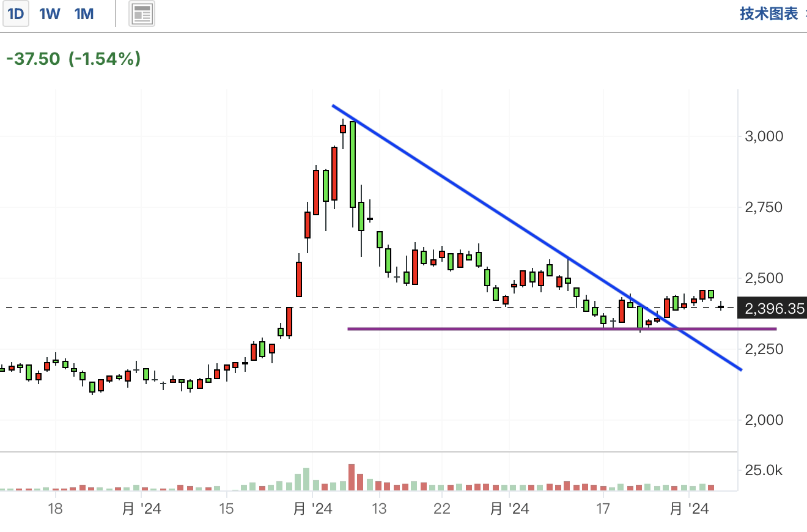Click the 13 date axis label
This screenshot has height=532, width=807.
(379, 509)
